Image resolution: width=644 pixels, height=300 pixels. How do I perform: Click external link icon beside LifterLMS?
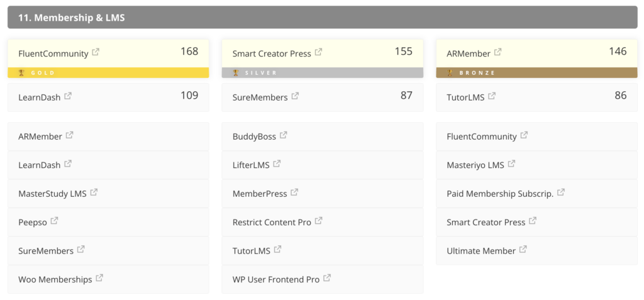[x=277, y=164]
